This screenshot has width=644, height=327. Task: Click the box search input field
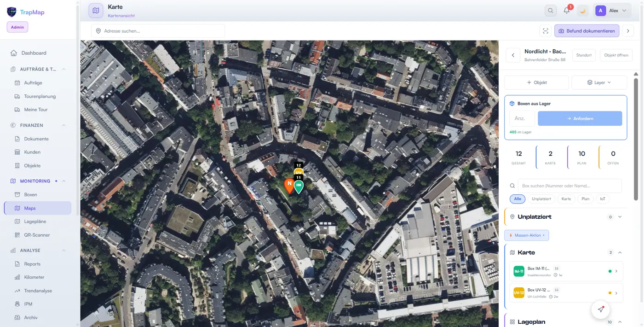(569, 186)
